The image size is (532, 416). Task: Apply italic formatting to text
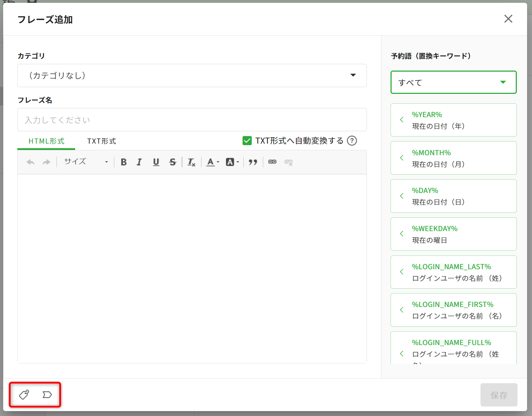139,162
